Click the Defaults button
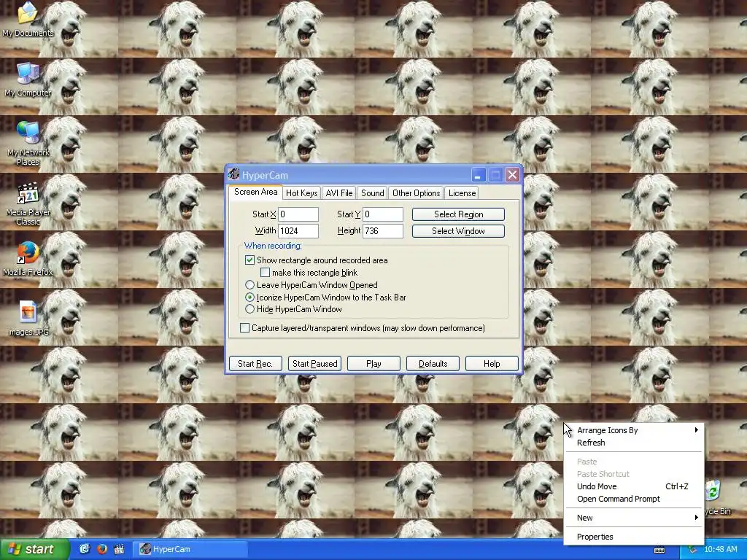Image resolution: width=747 pixels, height=560 pixels. click(433, 363)
